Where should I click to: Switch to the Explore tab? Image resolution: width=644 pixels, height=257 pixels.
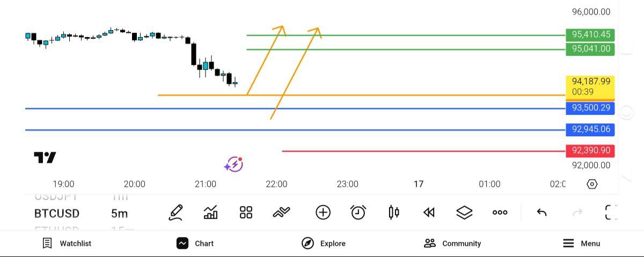pos(324,243)
